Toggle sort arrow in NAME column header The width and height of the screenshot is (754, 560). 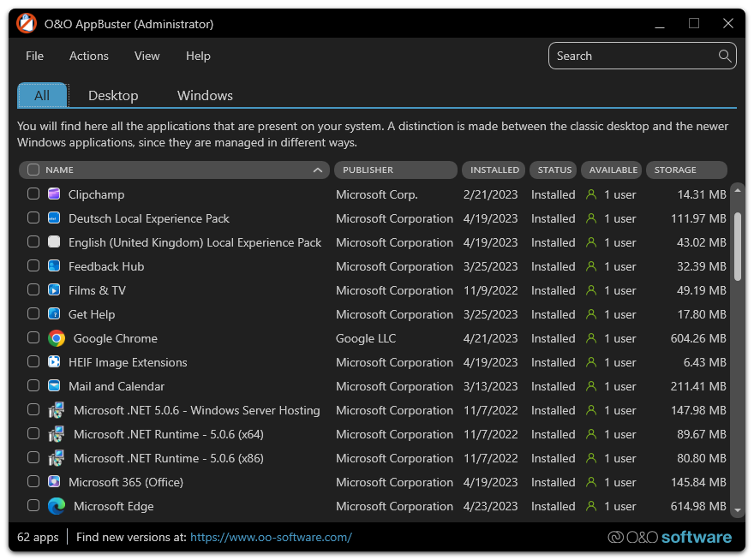click(317, 170)
